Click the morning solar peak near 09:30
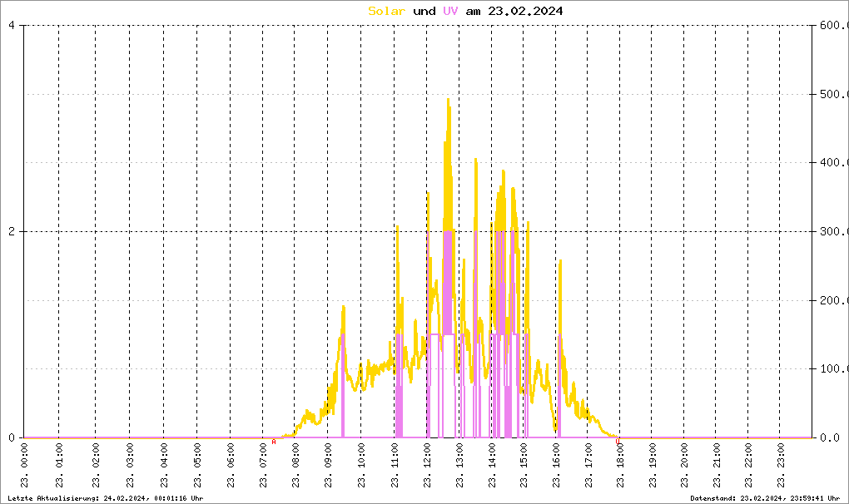 pyautogui.click(x=343, y=308)
